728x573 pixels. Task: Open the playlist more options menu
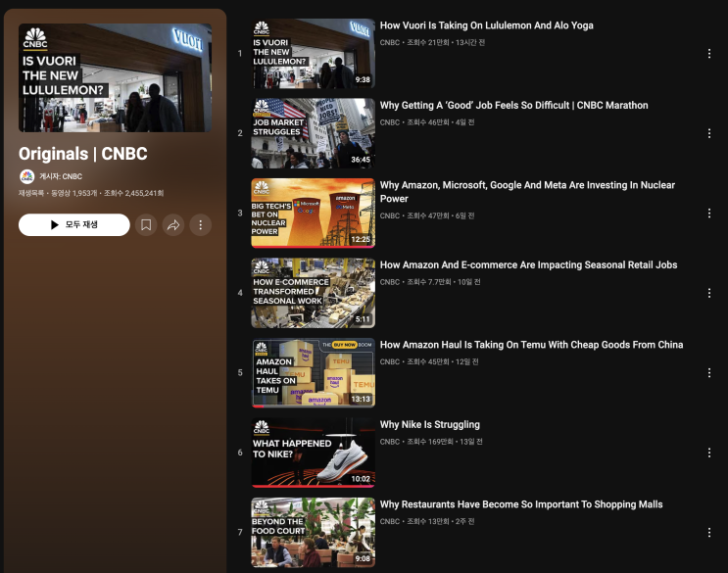pos(201,225)
